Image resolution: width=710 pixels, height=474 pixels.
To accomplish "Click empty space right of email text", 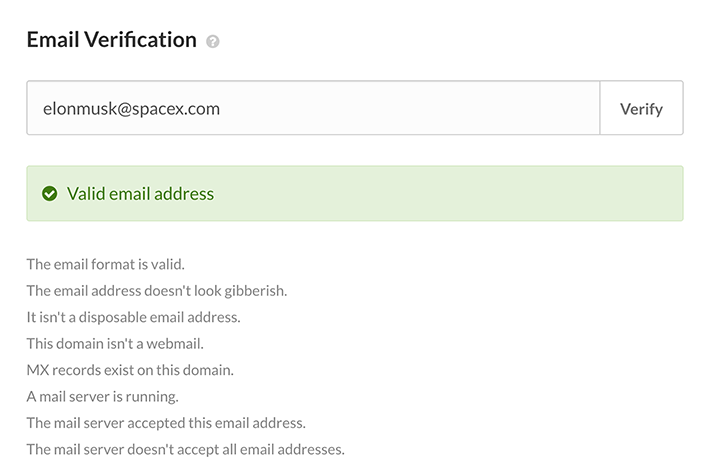I will [408, 108].
